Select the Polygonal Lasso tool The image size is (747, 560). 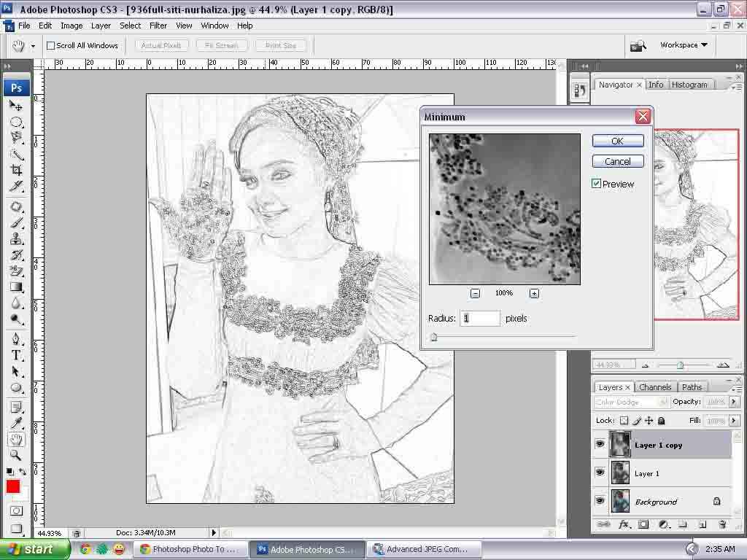[x=16, y=138]
